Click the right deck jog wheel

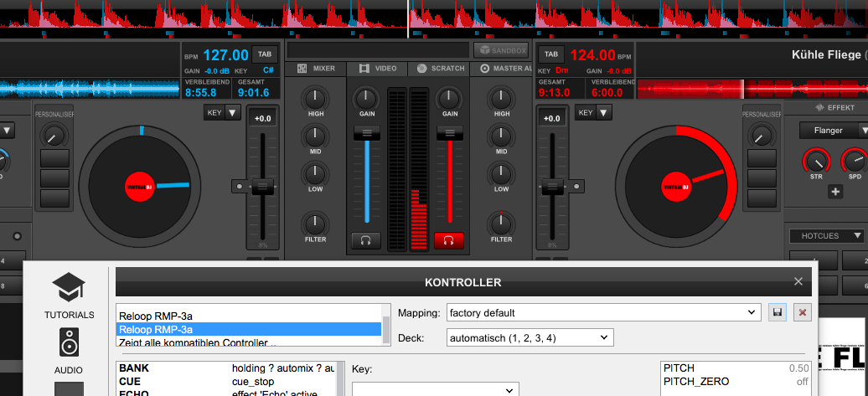[675, 187]
